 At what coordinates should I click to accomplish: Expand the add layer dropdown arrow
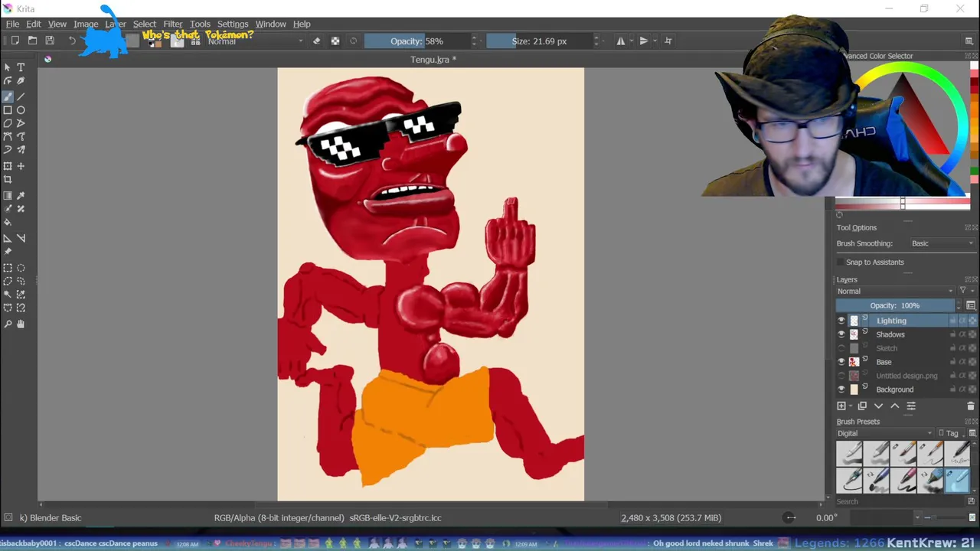coord(851,406)
